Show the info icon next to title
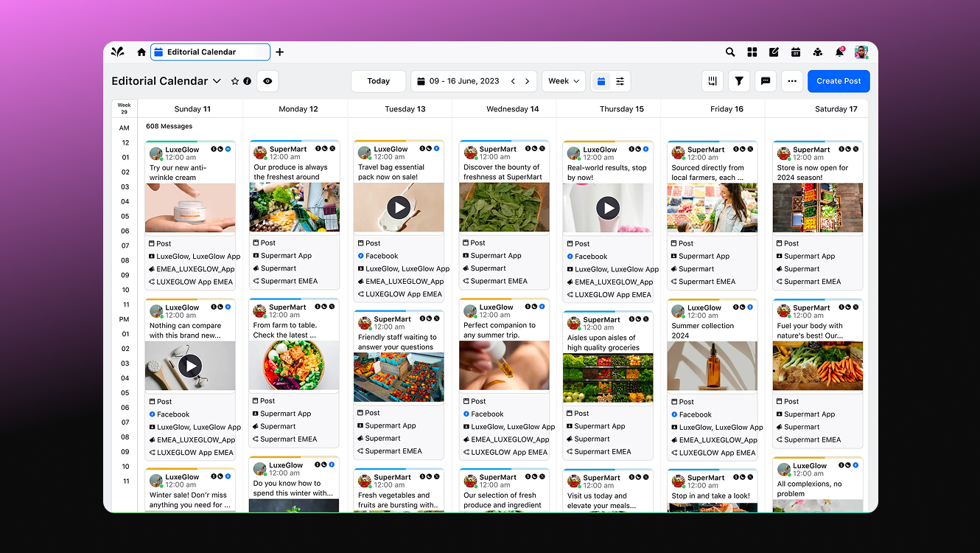 pos(247,81)
